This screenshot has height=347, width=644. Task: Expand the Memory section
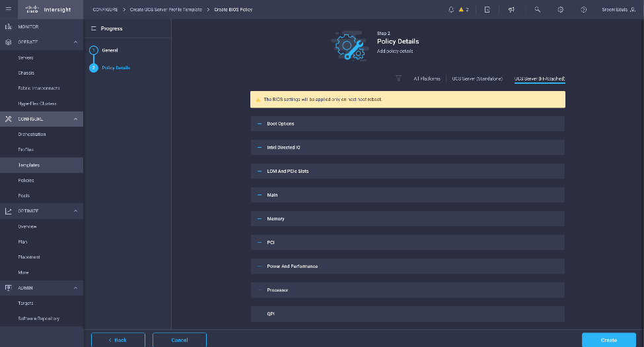pos(408,218)
